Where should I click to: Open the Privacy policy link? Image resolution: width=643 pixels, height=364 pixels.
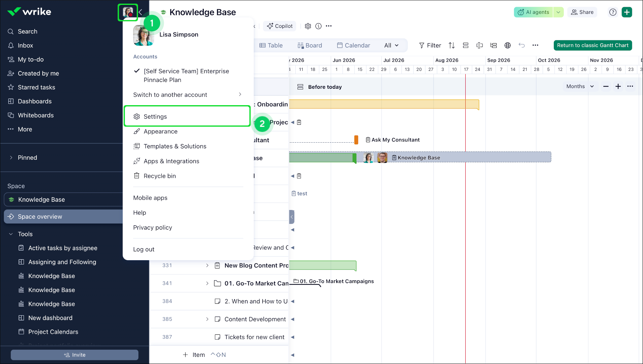pos(152,227)
